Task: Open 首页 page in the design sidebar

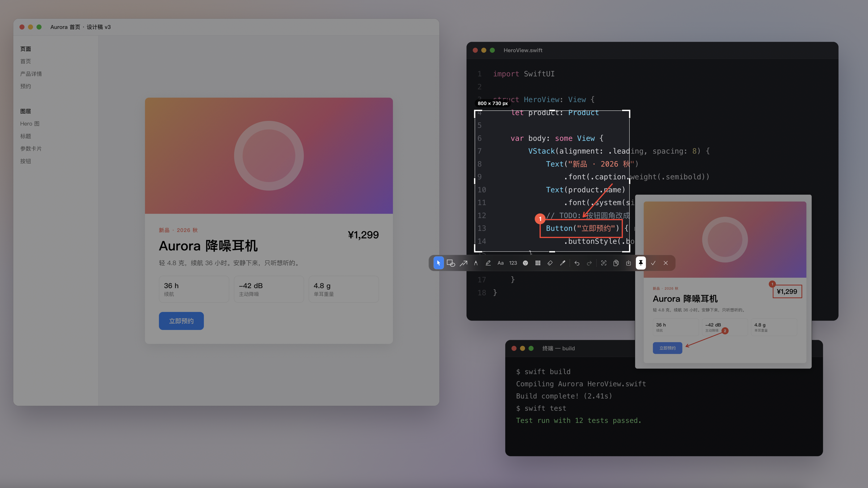Action: [x=26, y=61]
